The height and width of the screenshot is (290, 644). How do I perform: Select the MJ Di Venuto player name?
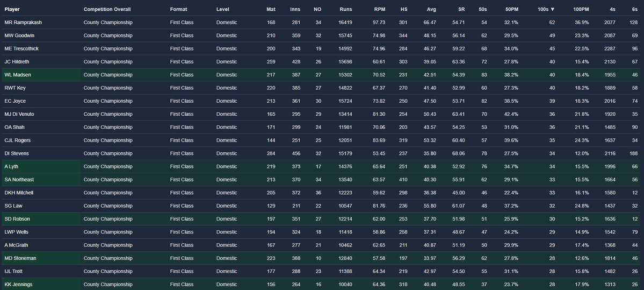coord(20,114)
